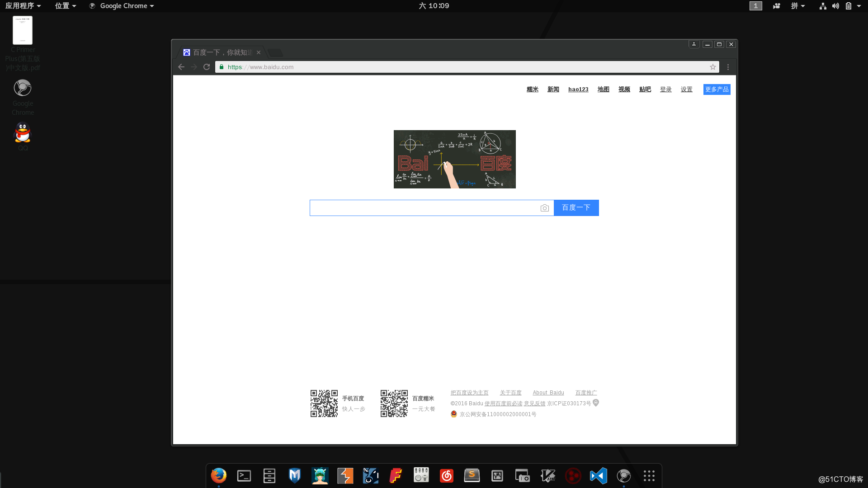Reload the Baidu page
868x488 pixels.
207,67
